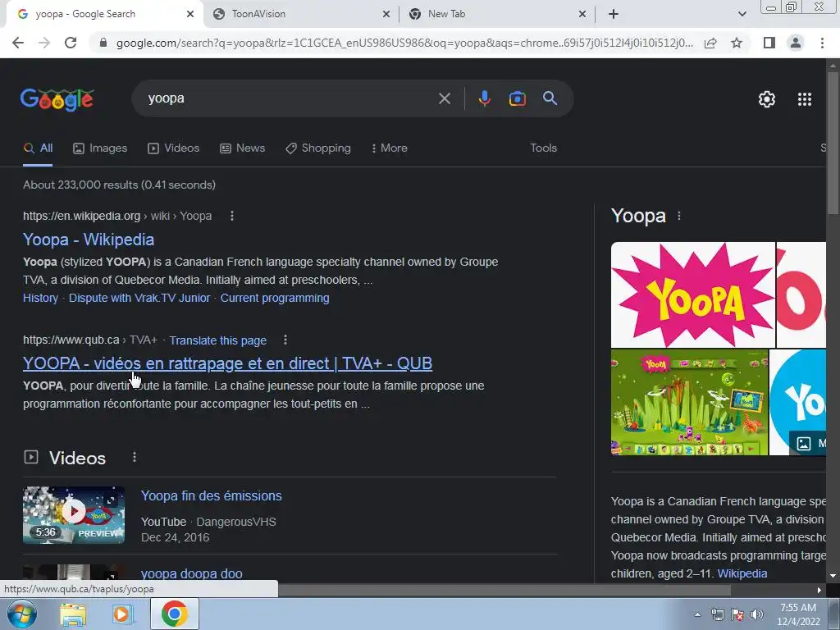Image resolution: width=840 pixels, height=630 pixels.
Task: Click in the yoopa search input field
Action: pyautogui.click(x=290, y=98)
